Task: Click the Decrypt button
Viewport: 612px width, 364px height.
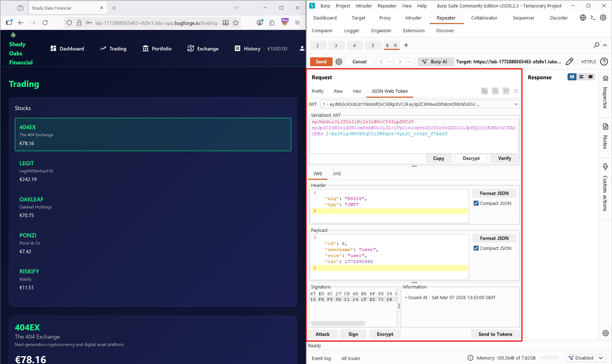Action: 471,158
